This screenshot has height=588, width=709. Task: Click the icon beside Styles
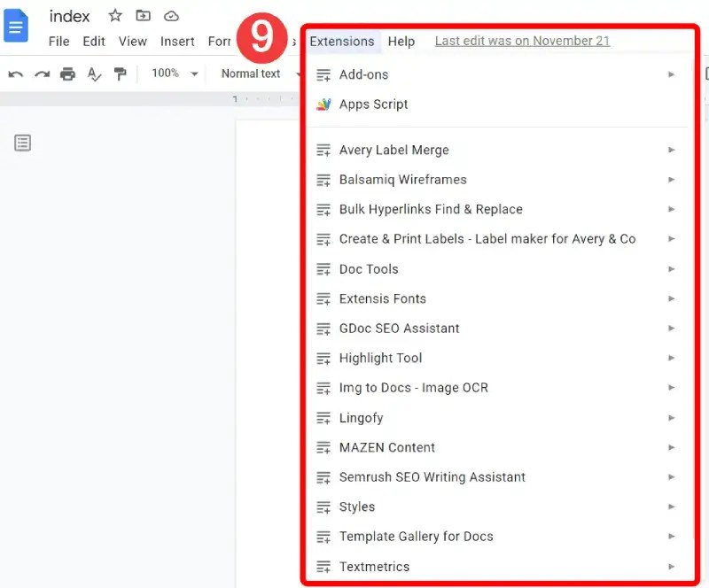pyautogui.click(x=323, y=507)
